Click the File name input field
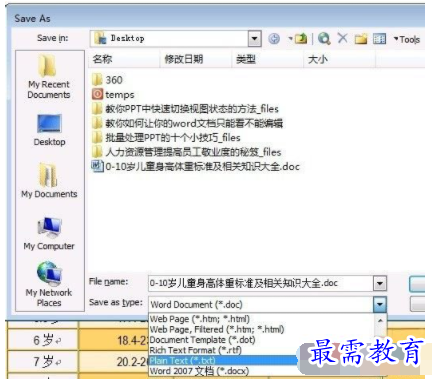Screen dimensions: 432x383 [x=261, y=284]
